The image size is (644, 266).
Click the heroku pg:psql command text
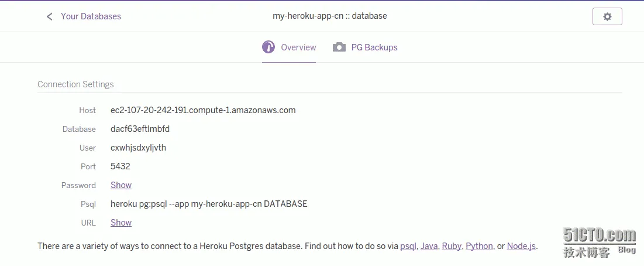coord(209,204)
